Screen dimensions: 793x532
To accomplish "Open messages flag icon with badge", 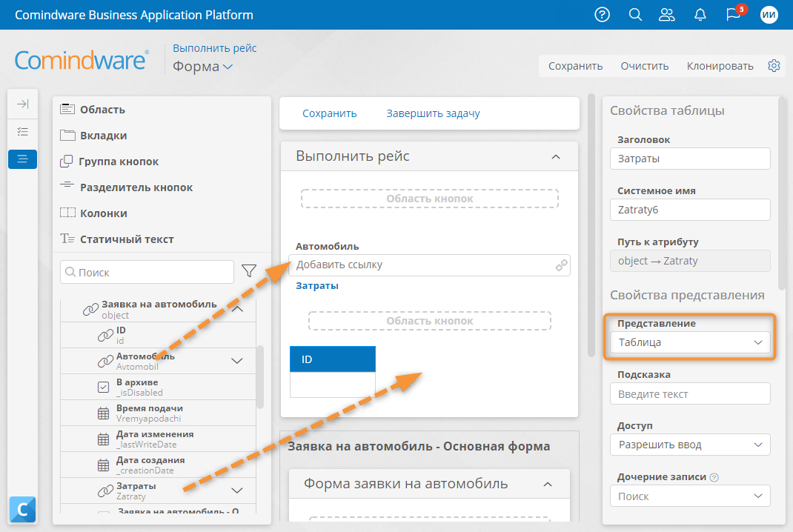I will pyautogui.click(x=734, y=13).
